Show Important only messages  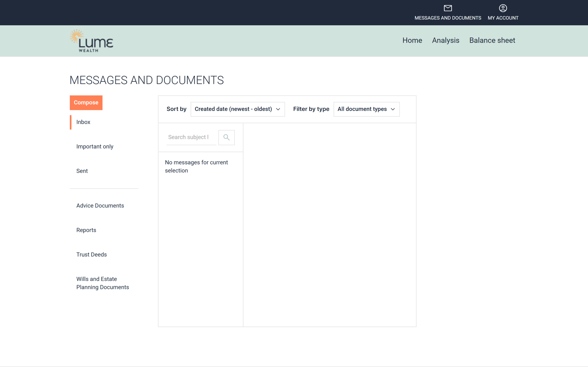pyautogui.click(x=95, y=147)
